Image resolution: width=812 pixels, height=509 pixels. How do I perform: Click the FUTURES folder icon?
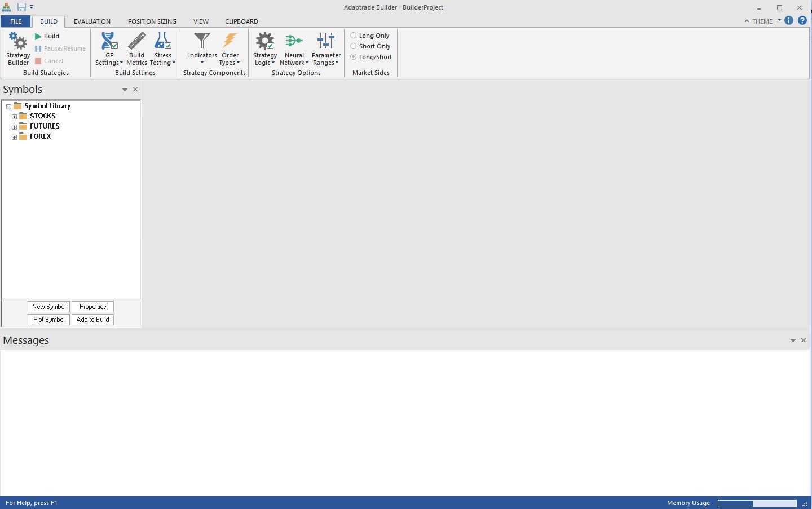(x=23, y=126)
